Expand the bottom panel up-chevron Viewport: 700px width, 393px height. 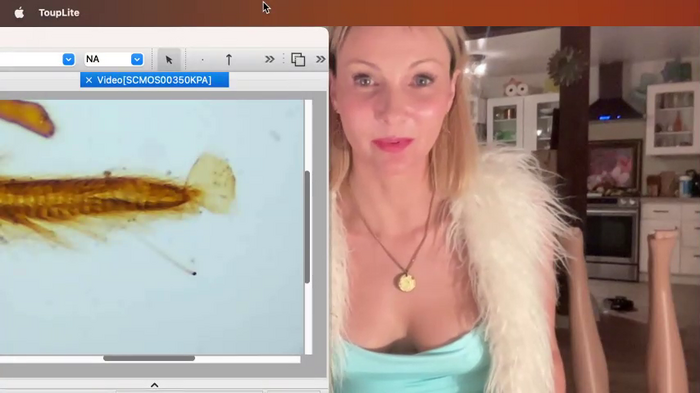pos(154,385)
